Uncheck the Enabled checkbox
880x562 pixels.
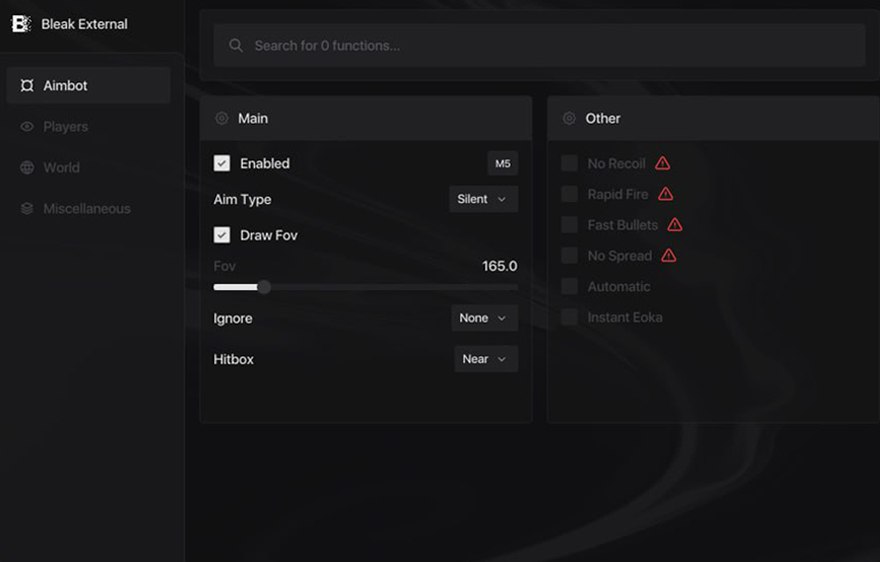(x=222, y=164)
